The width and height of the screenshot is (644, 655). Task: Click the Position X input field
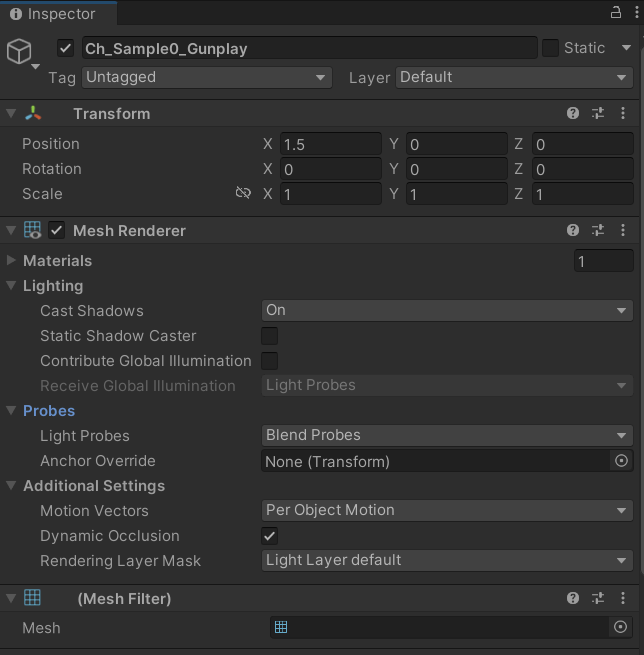pyautogui.click(x=330, y=144)
